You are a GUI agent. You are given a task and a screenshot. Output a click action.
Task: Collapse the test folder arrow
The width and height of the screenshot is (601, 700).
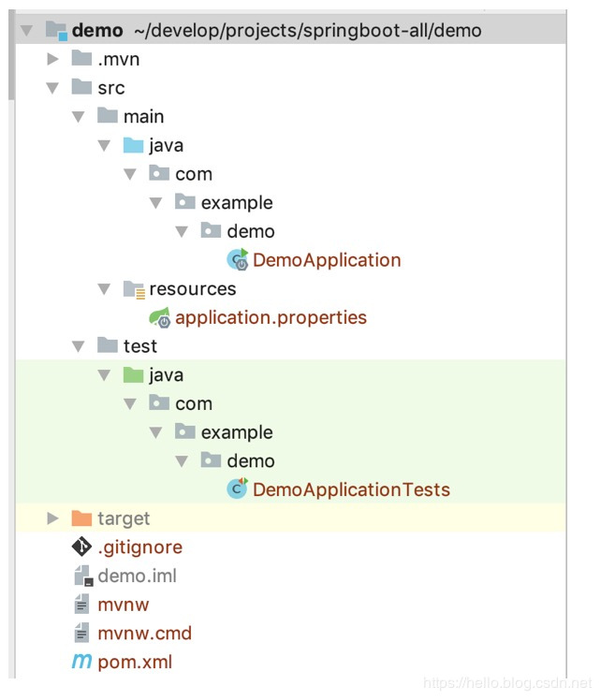(x=79, y=346)
